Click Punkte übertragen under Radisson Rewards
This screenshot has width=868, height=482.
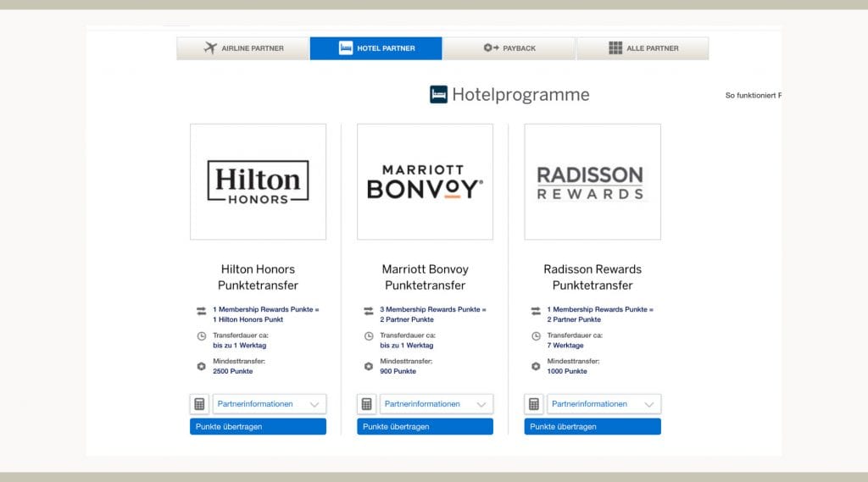[593, 427]
